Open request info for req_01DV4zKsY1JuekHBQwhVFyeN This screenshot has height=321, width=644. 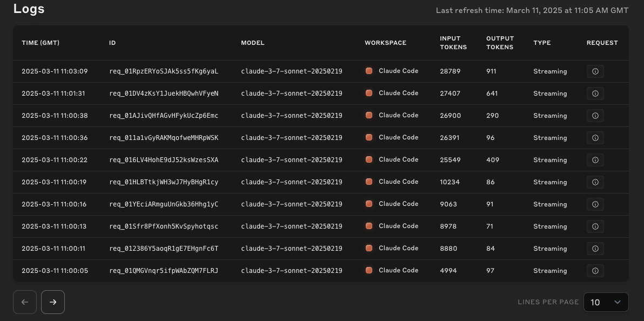coord(595,93)
